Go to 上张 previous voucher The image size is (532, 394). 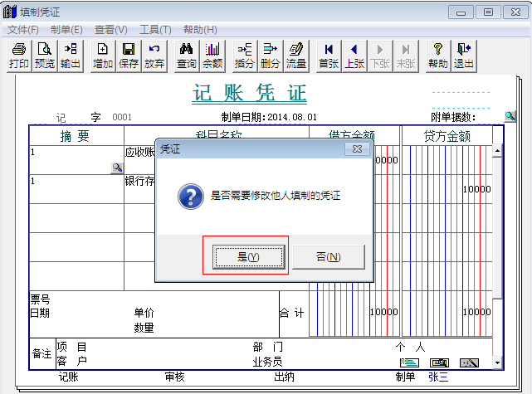[354, 56]
